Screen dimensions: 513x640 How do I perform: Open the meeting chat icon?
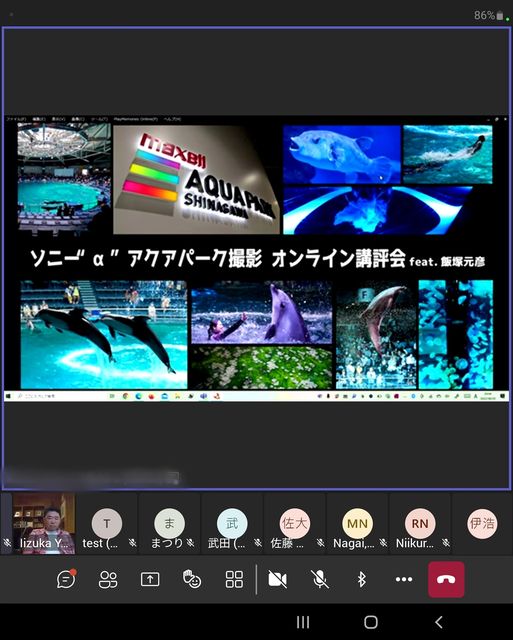point(67,579)
